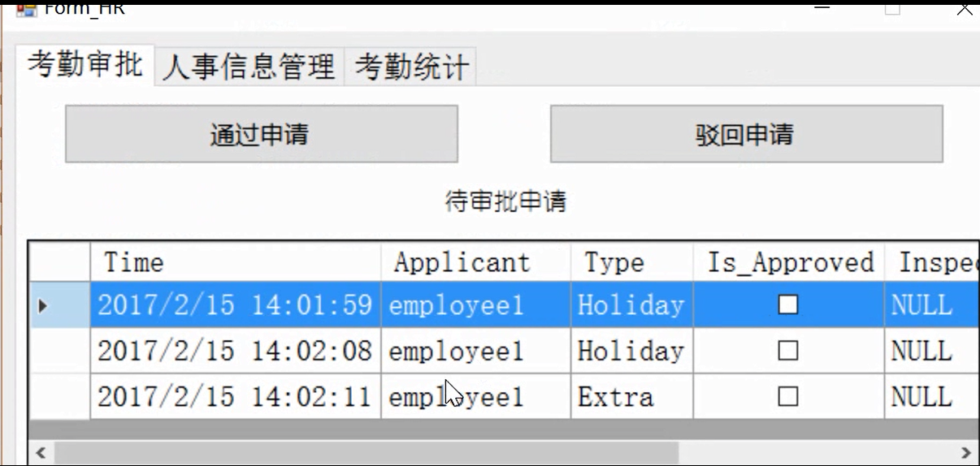This screenshot has height=466, width=980.
Task: Sort by the Time column header
Action: pyautogui.click(x=236, y=261)
